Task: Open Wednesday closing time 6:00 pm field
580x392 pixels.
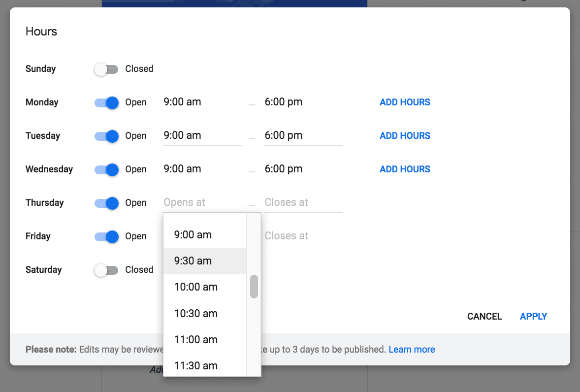Action: point(303,169)
